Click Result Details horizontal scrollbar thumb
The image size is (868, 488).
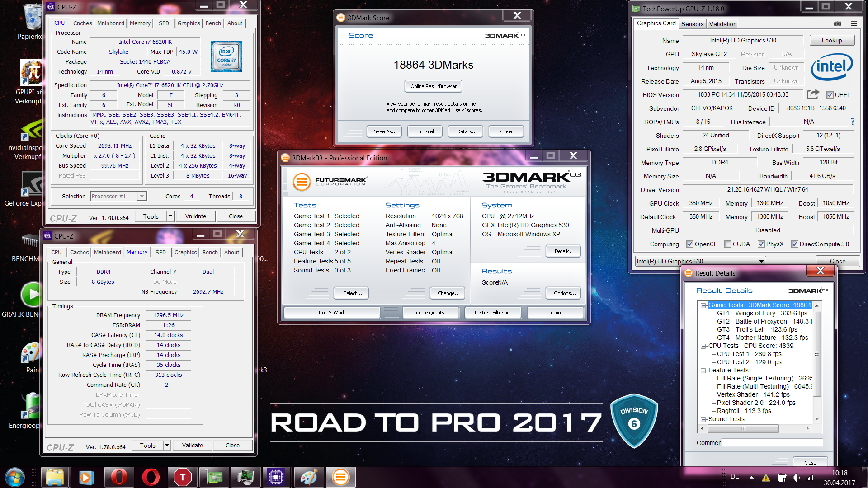(743, 428)
